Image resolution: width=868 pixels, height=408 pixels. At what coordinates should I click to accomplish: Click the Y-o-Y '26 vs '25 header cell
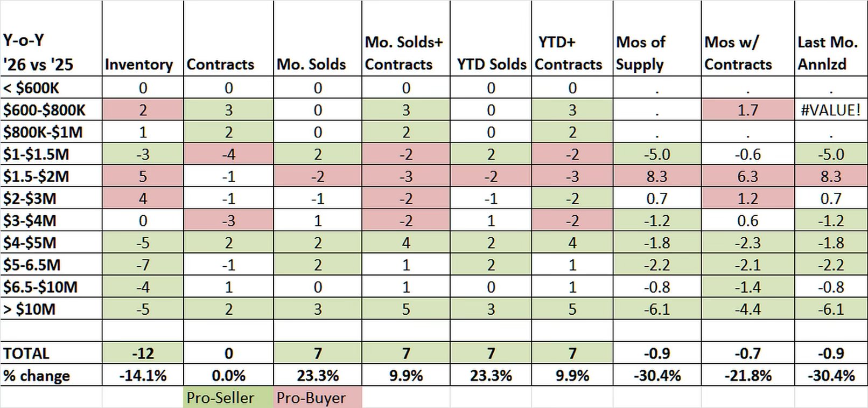(x=38, y=53)
